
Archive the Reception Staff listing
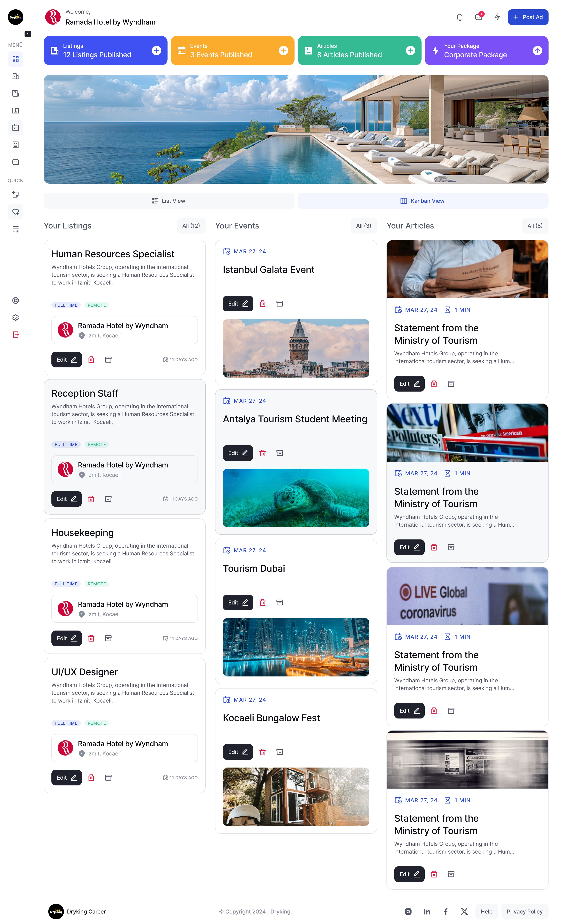coord(108,499)
